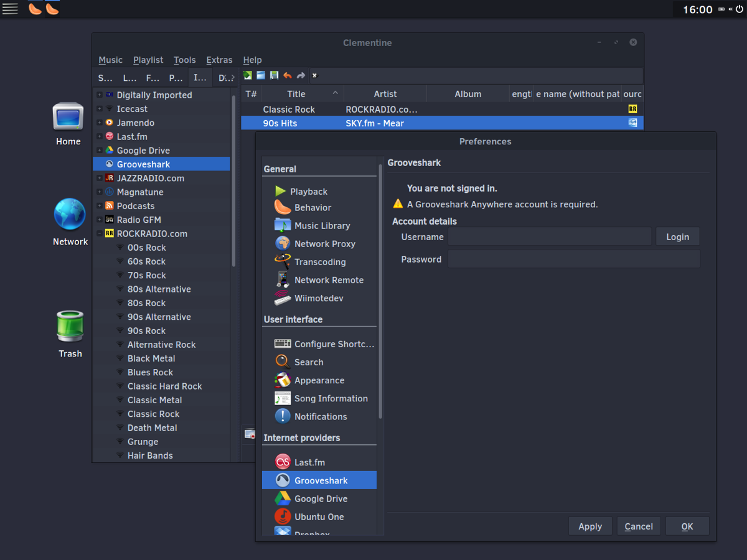Open Behavior settings in Preferences
Viewport: 747px width, 560px height.
click(303, 207)
